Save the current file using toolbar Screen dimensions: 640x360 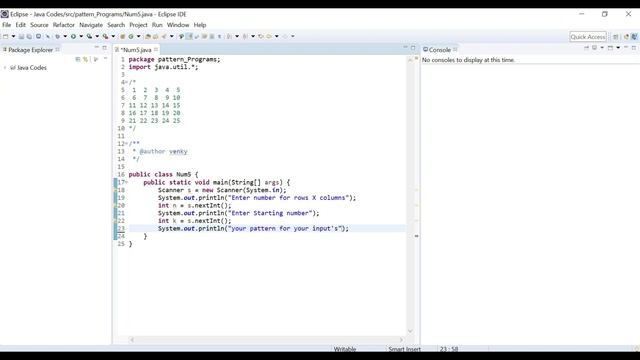(21, 36)
